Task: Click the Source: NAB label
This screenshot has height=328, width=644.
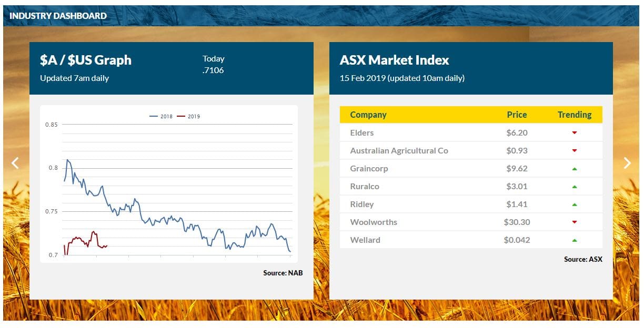Action: coord(283,273)
